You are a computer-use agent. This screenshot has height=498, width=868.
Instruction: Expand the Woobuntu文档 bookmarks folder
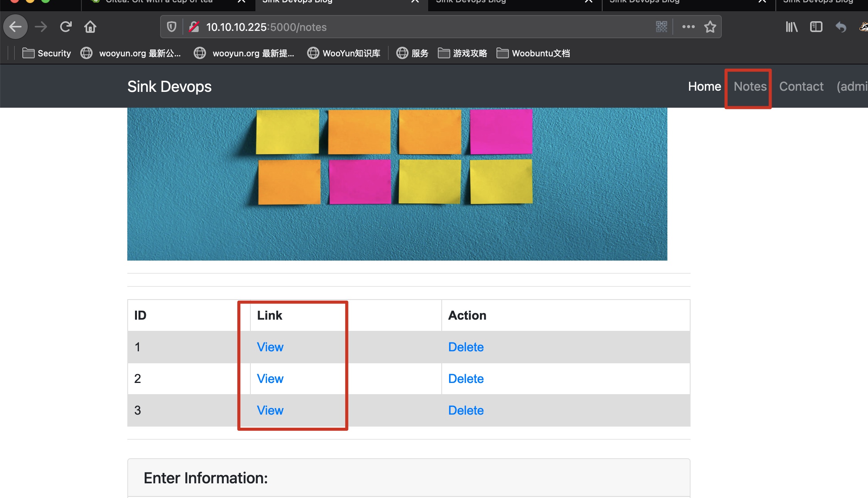coord(533,53)
